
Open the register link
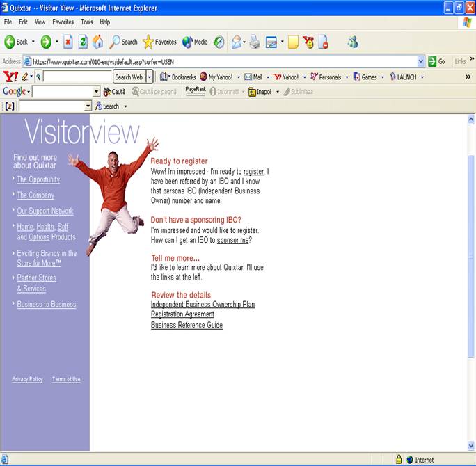(x=253, y=172)
